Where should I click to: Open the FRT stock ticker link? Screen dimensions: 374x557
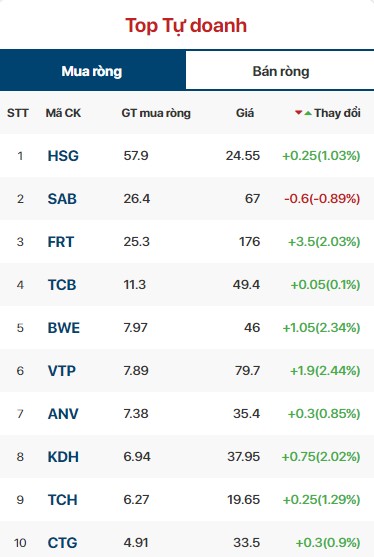[x=61, y=242]
